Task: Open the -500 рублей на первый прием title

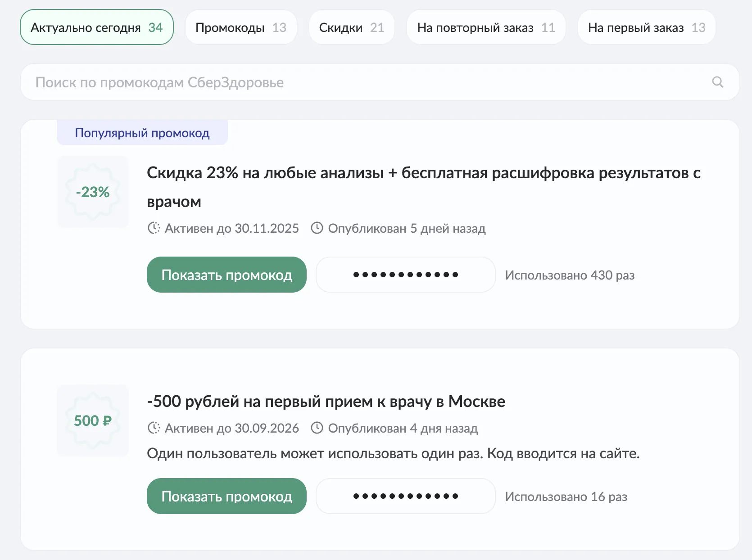Action: 326,402
